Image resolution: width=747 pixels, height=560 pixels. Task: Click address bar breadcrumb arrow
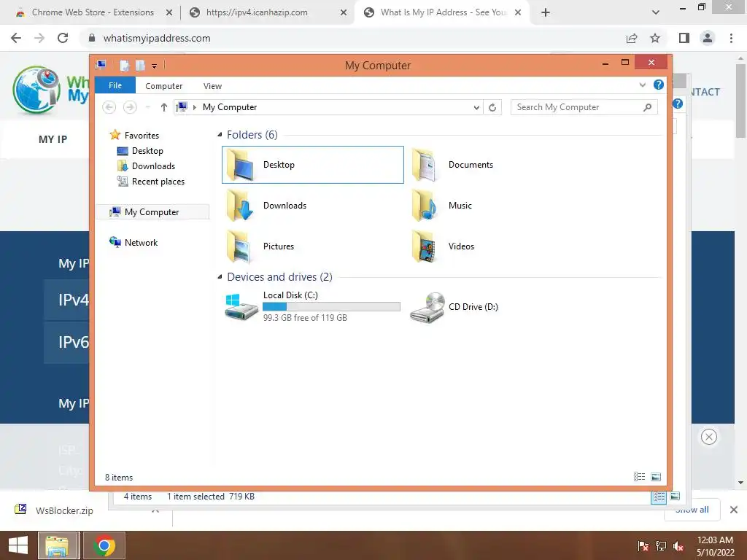point(194,107)
